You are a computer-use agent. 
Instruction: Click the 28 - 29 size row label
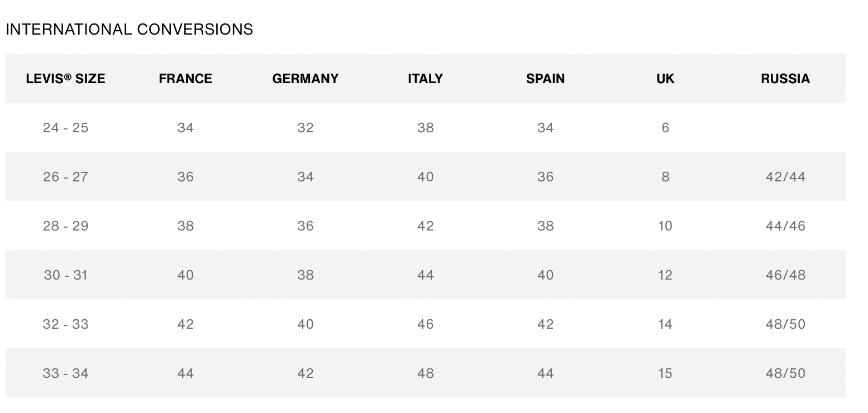click(x=65, y=226)
